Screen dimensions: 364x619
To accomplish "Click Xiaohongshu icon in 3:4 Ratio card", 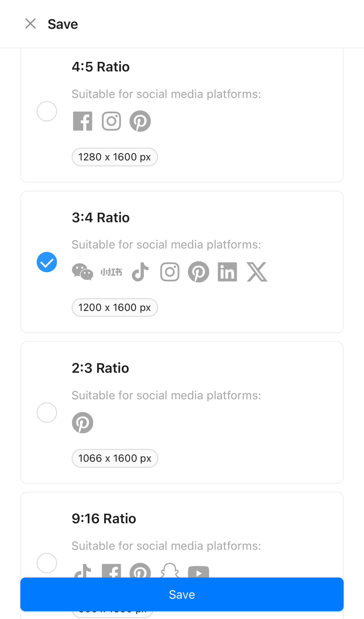I will (x=111, y=272).
